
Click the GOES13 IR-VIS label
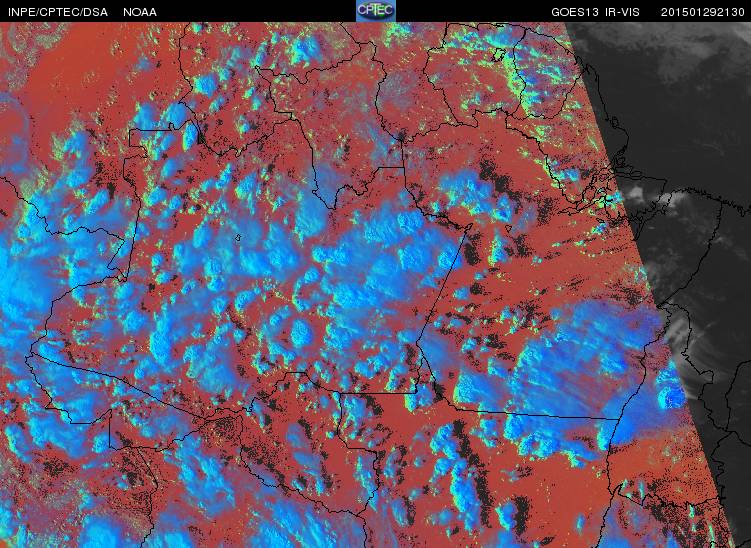(x=595, y=12)
